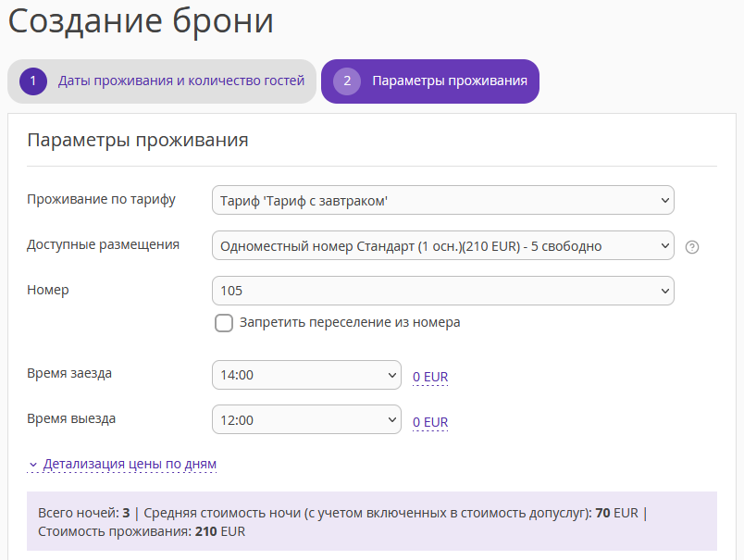This screenshot has height=560, width=744.
Task: Click the 'Время выезда' label
Action: tap(71, 418)
